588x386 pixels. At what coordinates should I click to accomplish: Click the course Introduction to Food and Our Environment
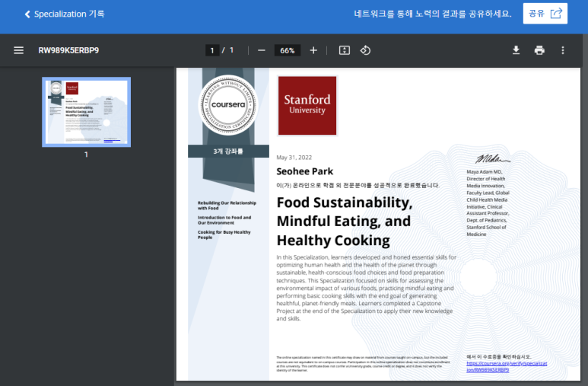click(224, 220)
